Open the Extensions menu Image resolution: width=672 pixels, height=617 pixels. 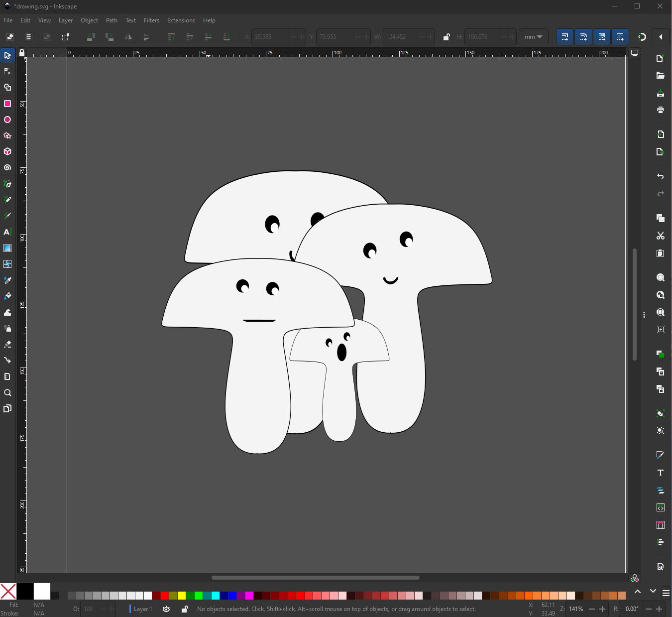click(x=181, y=20)
